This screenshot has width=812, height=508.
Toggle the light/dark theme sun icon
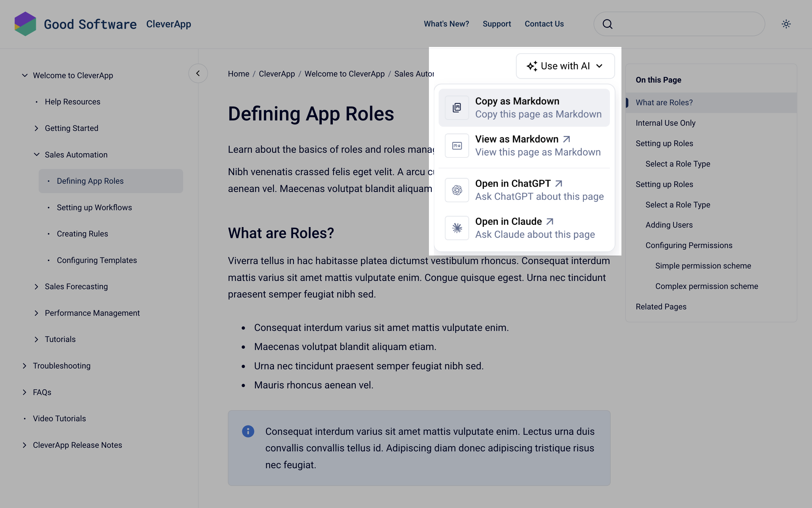coord(786,24)
